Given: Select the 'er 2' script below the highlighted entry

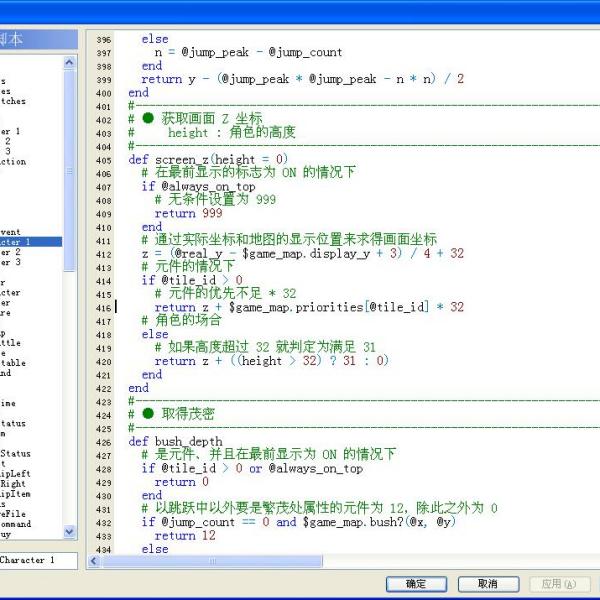Looking at the screenshot, I should 11,252.
